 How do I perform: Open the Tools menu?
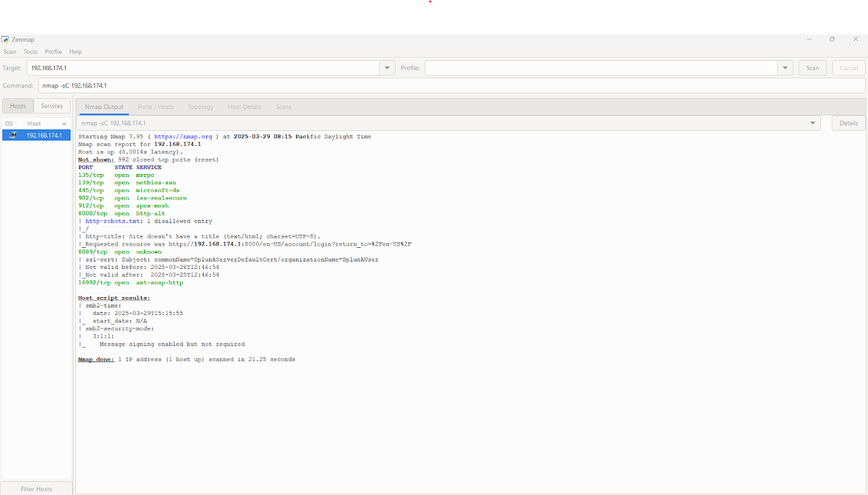tap(30, 51)
